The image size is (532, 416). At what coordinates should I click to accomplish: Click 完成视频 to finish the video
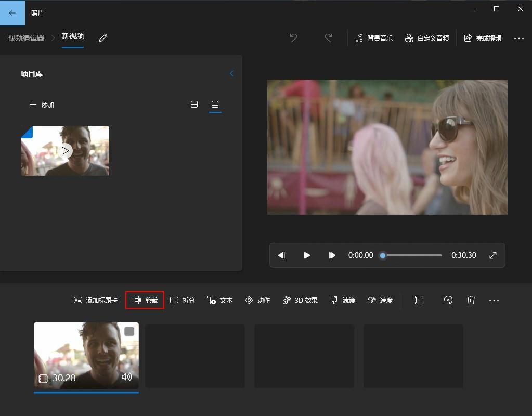[x=483, y=38]
